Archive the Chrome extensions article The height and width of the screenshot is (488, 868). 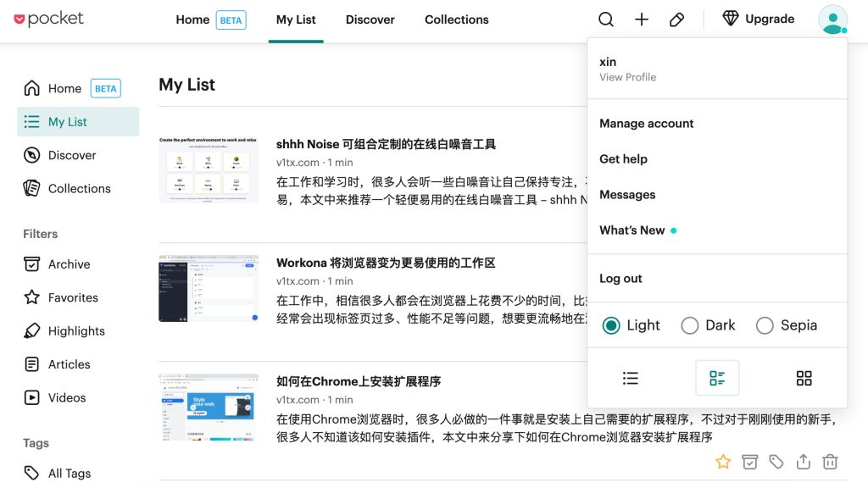pyautogui.click(x=749, y=462)
